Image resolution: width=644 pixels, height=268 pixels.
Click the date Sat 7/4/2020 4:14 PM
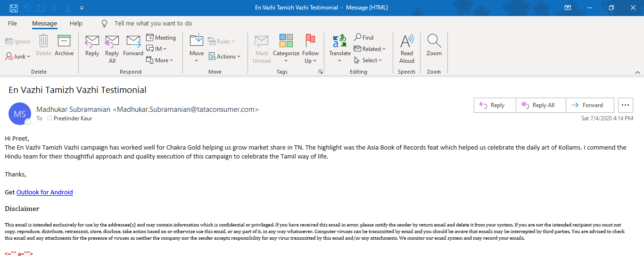[x=607, y=118]
